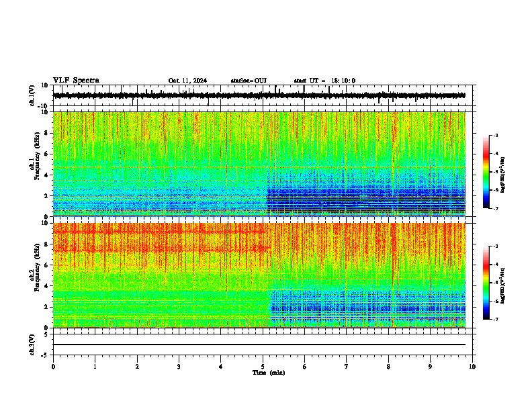Click the flat ch.3(V) trace line
This screenshot has height=411, width=532.
click(259, 345)
